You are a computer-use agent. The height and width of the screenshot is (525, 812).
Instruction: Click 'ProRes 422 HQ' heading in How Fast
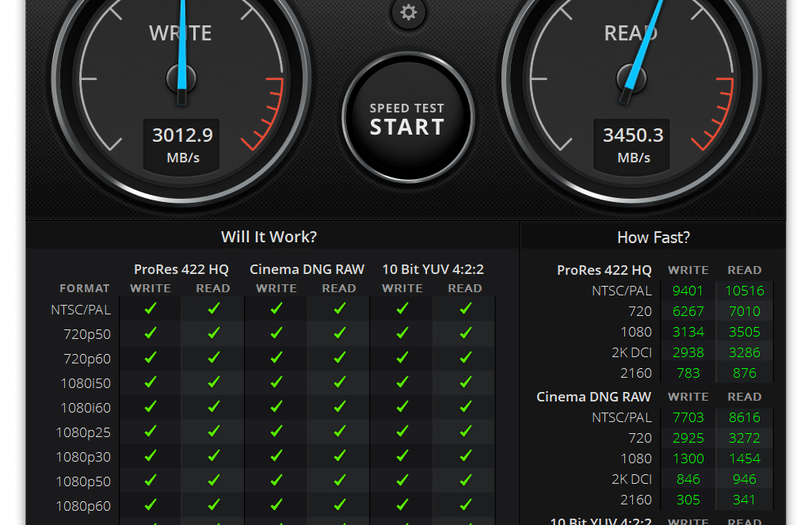coord(604,270)
